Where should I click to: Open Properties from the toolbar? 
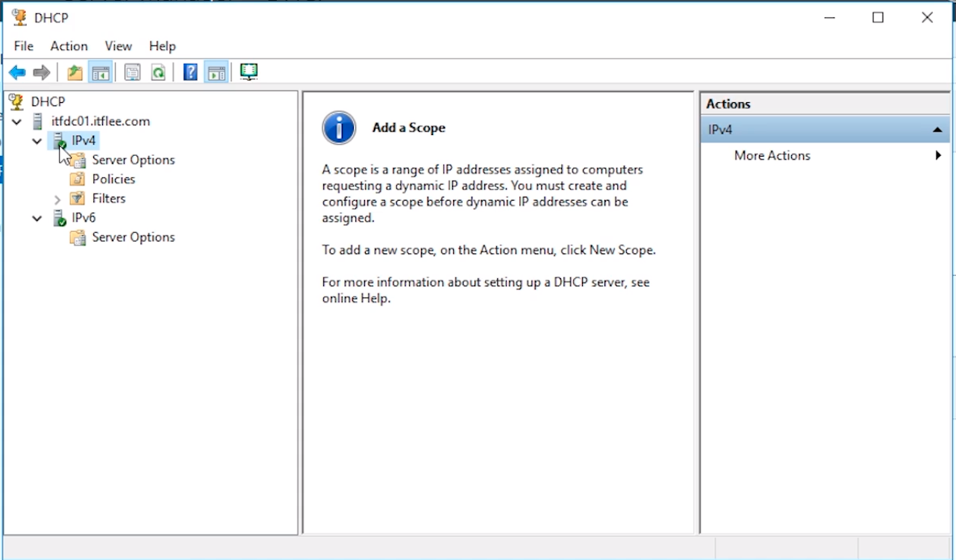[132, 72]
